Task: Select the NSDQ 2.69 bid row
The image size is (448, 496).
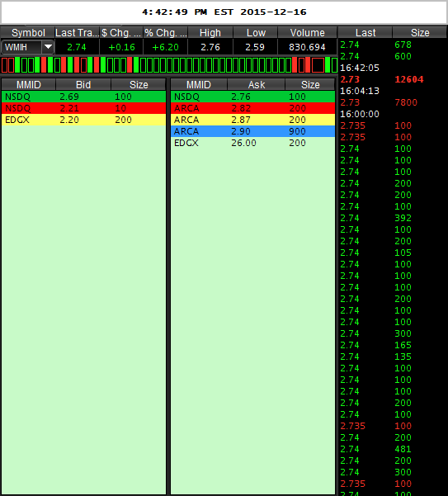Action: (x=84, y=97)
